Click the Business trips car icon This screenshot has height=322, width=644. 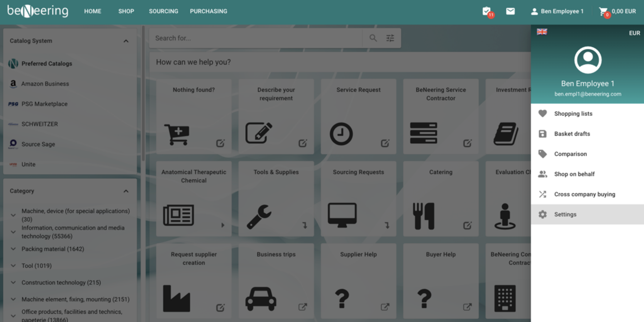pyautogui.click(x=260, y=298)
